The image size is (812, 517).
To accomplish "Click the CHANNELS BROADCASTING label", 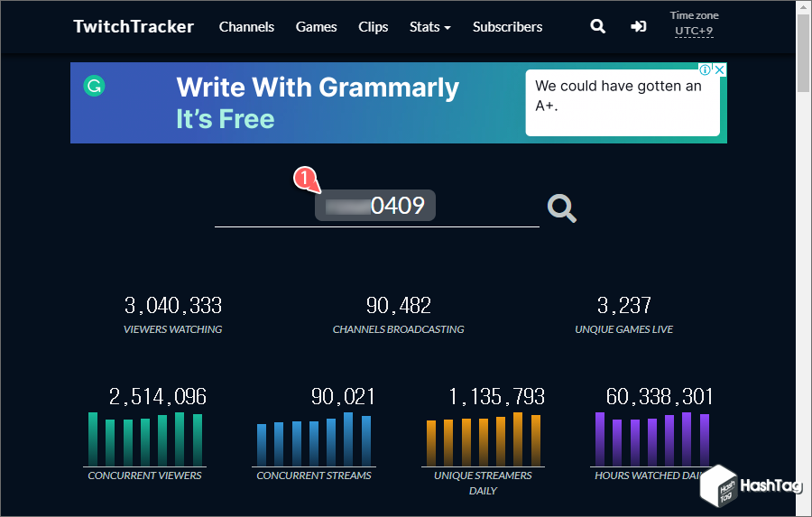I will 398,329.
